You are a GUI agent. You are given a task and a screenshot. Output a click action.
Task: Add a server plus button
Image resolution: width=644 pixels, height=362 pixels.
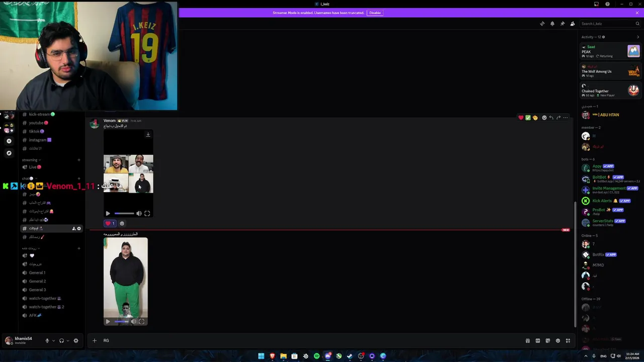(9, 141)
